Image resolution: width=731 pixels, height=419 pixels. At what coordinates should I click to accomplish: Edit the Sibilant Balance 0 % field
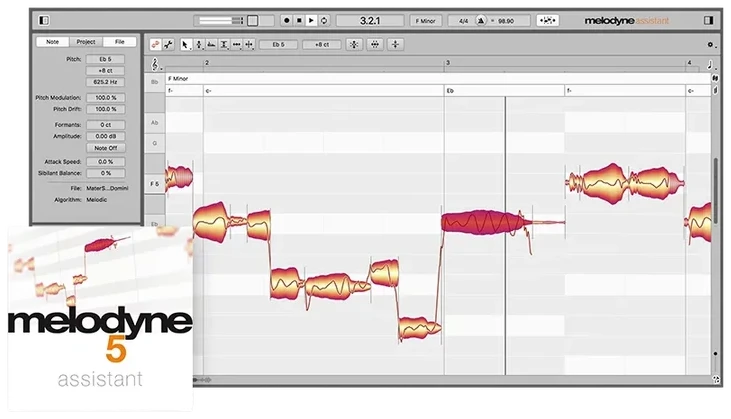click(105, 173)
